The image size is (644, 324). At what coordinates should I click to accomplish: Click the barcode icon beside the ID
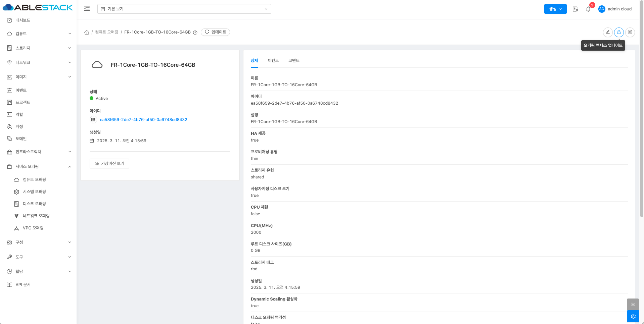coord(93,120)
